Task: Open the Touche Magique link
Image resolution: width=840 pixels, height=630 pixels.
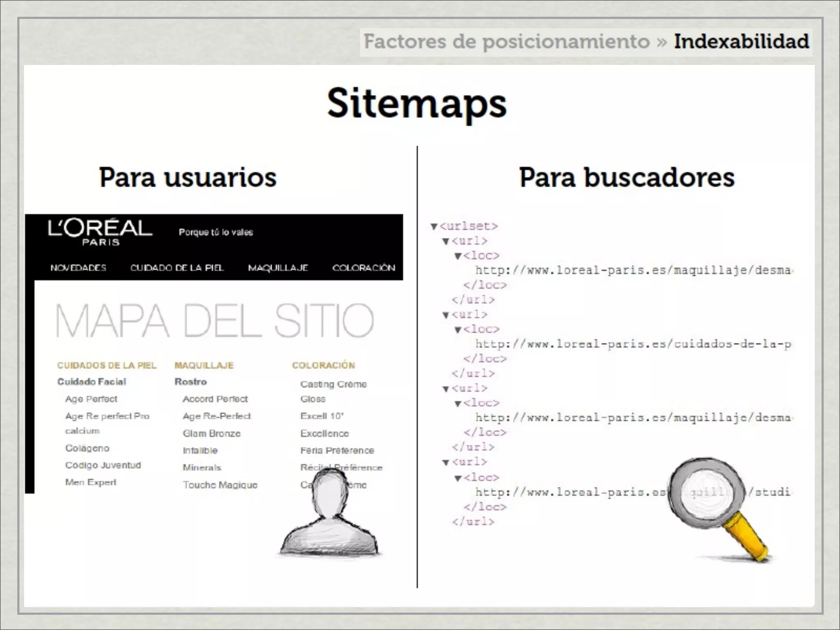Action: click(220, 485)
